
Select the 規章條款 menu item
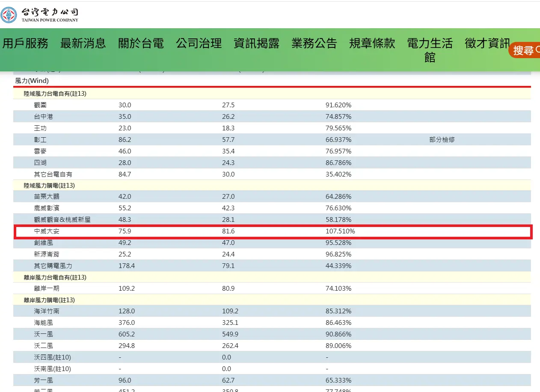tap(372, 43)
